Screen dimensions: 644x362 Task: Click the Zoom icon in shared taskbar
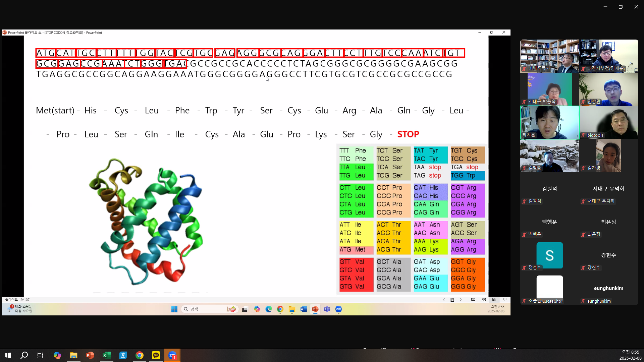tap(338, 309)
